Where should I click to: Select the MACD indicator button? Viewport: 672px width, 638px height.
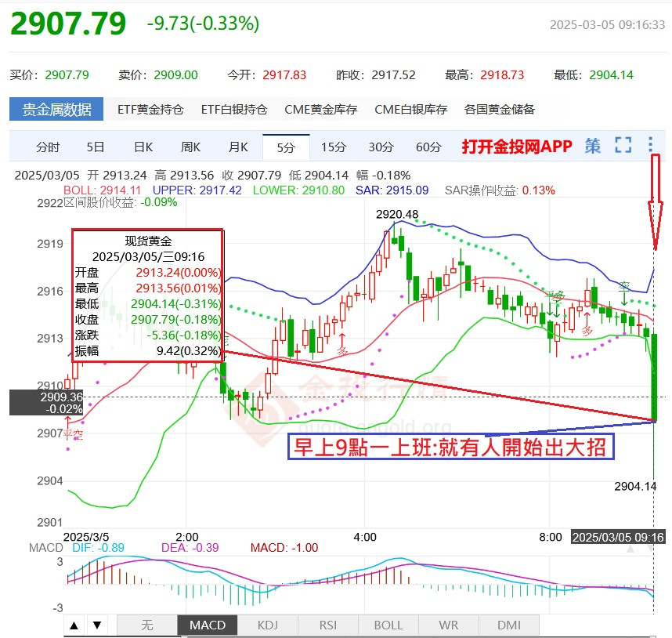[x=208, y=625]
